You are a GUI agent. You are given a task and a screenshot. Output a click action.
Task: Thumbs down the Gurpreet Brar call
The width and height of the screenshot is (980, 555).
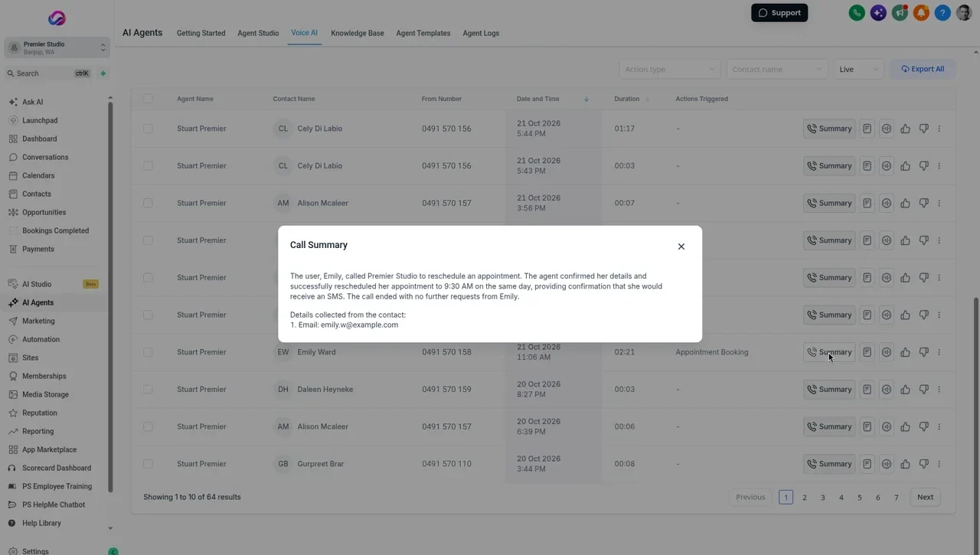point(923,464)
